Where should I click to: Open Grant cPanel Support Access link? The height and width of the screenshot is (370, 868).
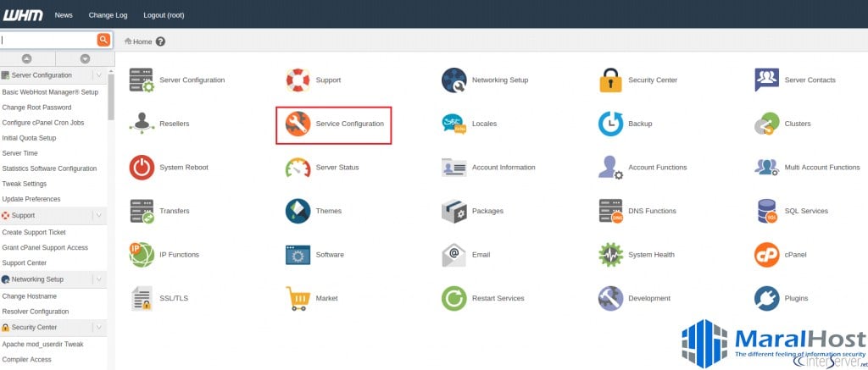45,248
